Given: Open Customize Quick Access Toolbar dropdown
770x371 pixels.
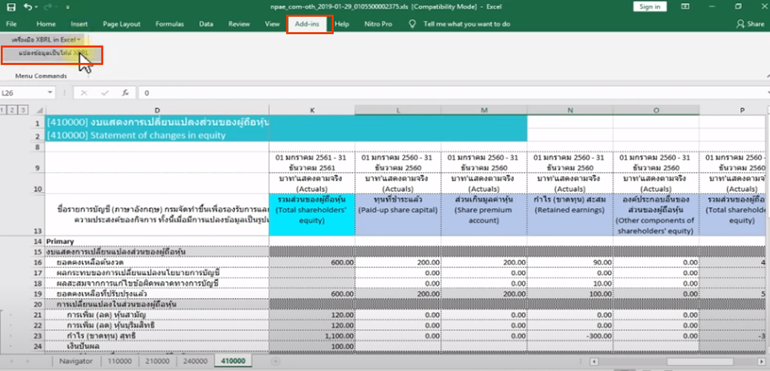Looking at the screenshot, I should [x=67, y=7].
